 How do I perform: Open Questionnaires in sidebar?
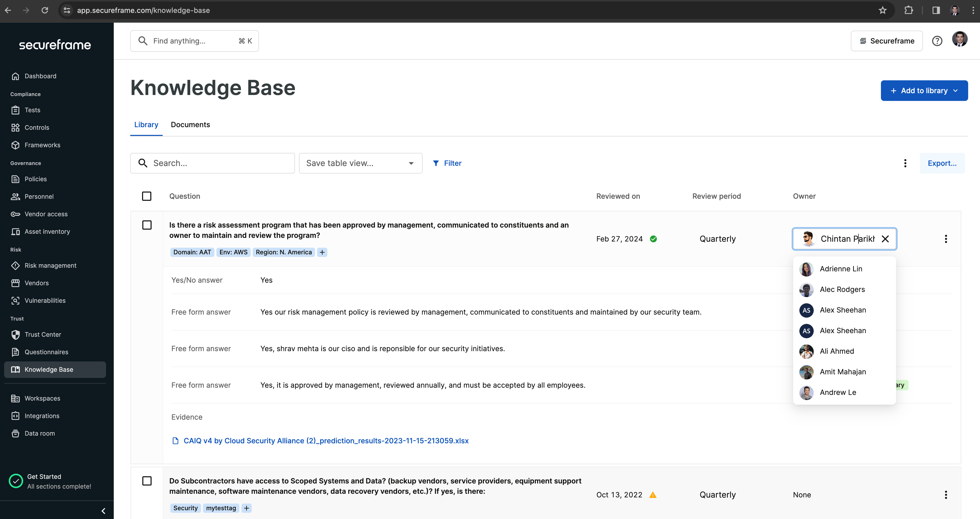pyautogui.click(x=46, y=352)
